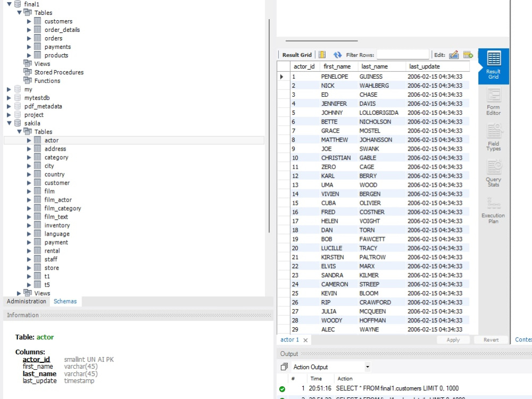This screenshot has height=399, width=532.
Task: Select the language table in tree
Action: pyautogui.click(x=57, y=234)
